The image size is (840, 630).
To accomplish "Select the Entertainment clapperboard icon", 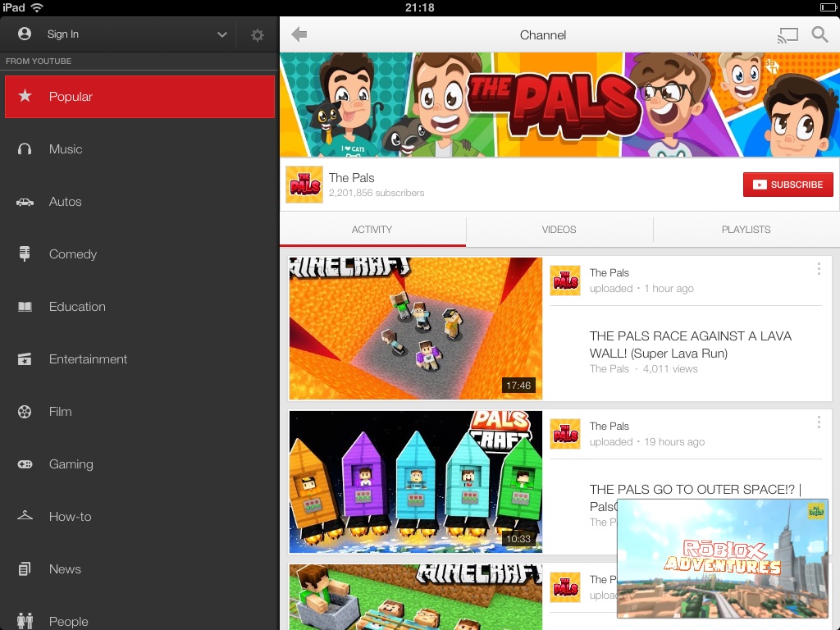I will tap(25, 359).
